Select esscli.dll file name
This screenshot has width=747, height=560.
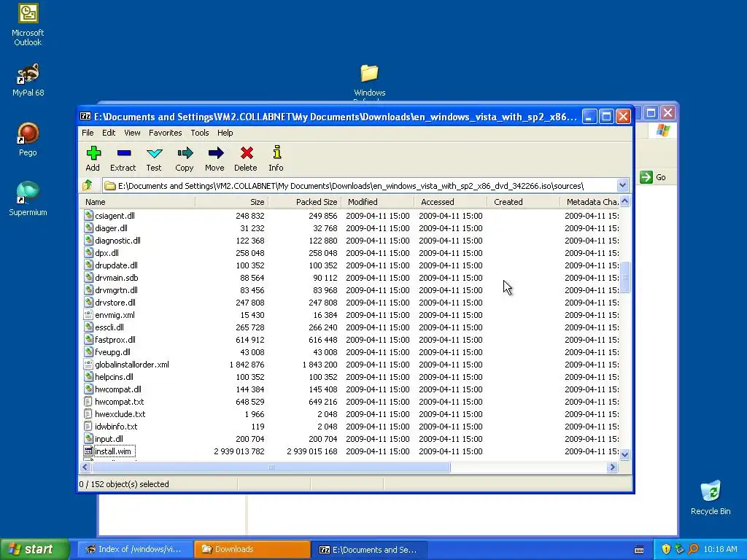(109, 327)
